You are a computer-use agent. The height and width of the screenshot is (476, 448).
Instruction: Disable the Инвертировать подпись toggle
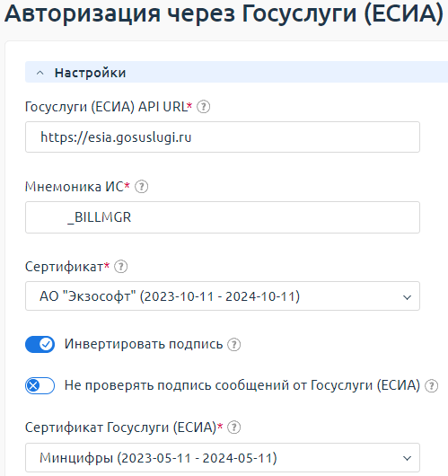pyautogui.click(x=40, y=345)
